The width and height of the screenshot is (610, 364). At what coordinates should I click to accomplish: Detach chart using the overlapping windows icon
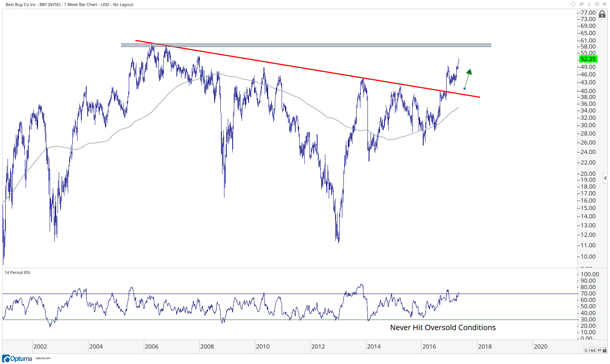coord(597,4)
